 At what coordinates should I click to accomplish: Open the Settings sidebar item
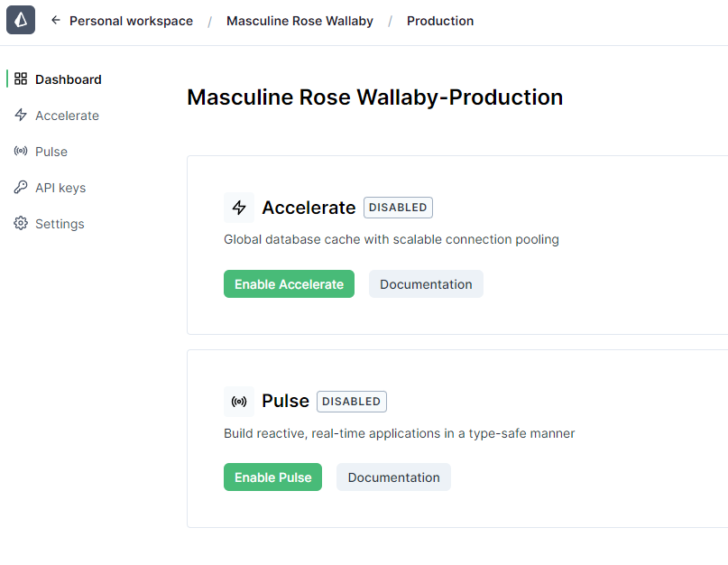pyautogui.click(x=60, y=224)
